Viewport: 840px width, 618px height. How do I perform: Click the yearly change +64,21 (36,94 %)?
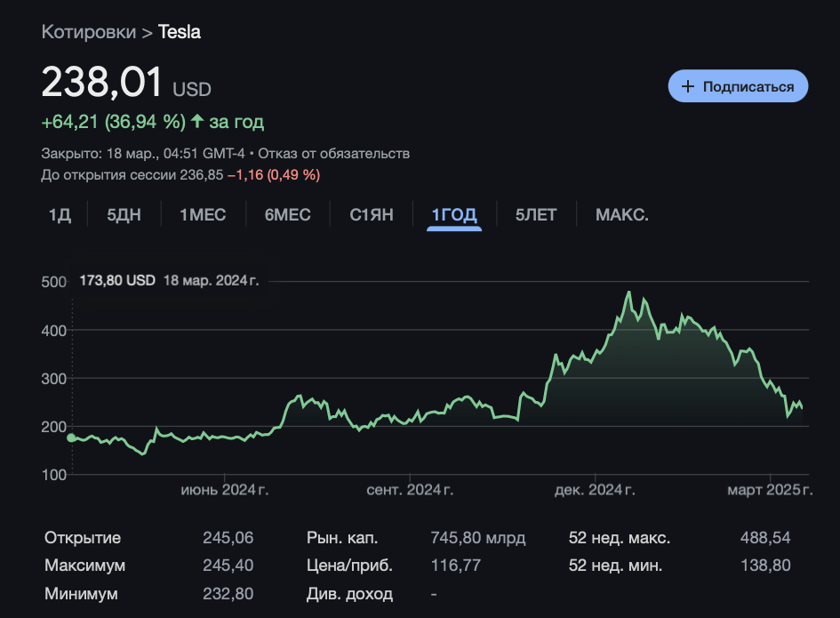tap(114, 122)
